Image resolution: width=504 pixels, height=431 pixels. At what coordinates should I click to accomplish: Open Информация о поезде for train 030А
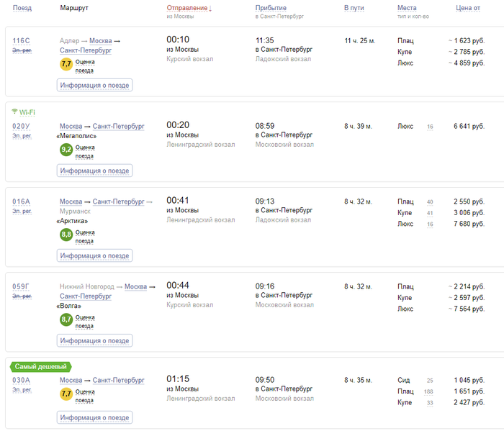(x=94, y=417)
